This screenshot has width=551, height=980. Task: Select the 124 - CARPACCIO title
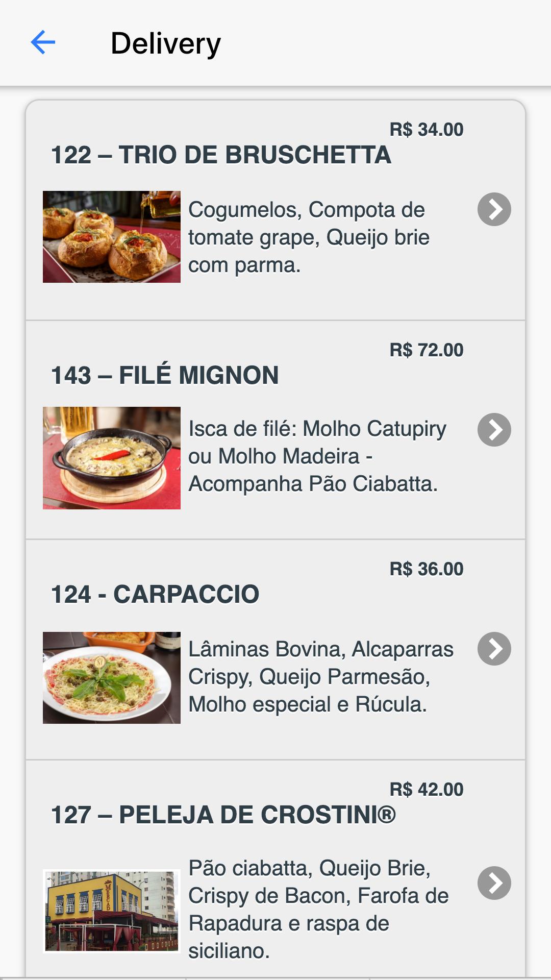[x=155, y=595]
